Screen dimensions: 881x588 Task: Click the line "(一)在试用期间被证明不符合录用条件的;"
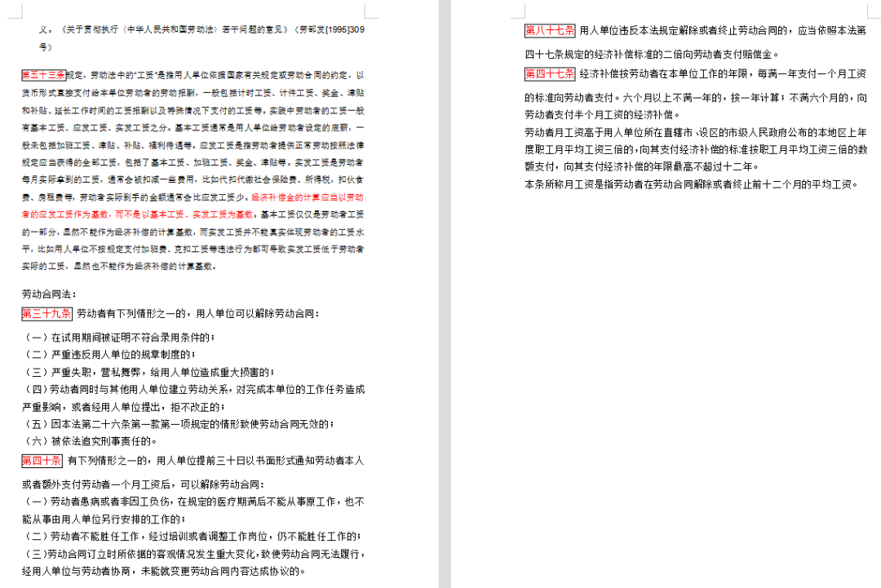pos(119,338)
